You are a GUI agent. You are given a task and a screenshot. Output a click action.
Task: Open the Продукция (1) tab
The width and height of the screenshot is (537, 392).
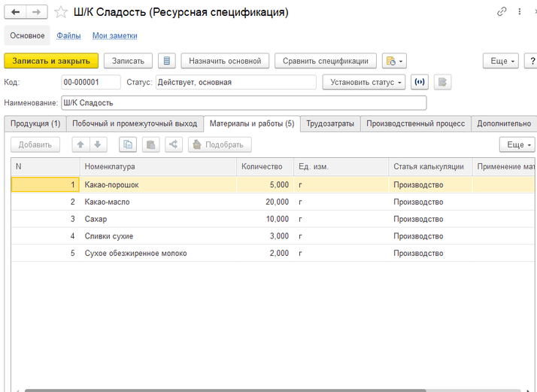click(35, 123)
